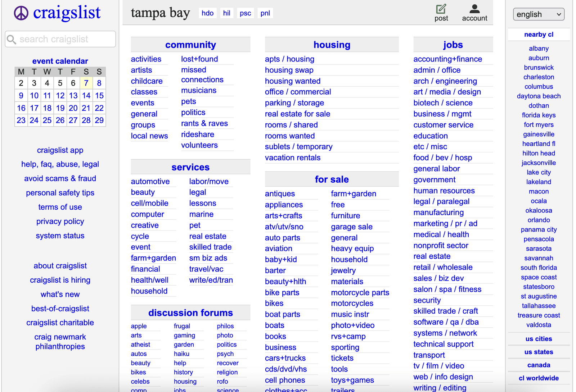Open the event calendar heading link
The height and width of the screenshot is (392, 576).
point(60,61)
